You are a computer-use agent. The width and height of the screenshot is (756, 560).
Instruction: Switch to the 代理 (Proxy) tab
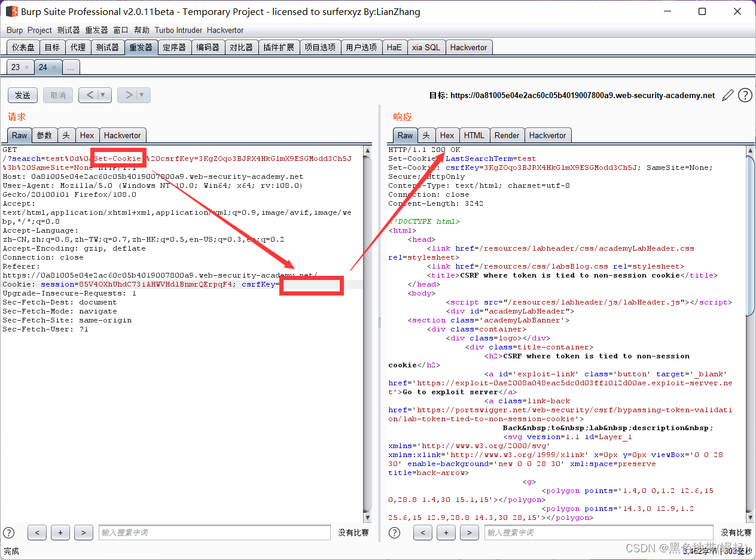point(78,47)
